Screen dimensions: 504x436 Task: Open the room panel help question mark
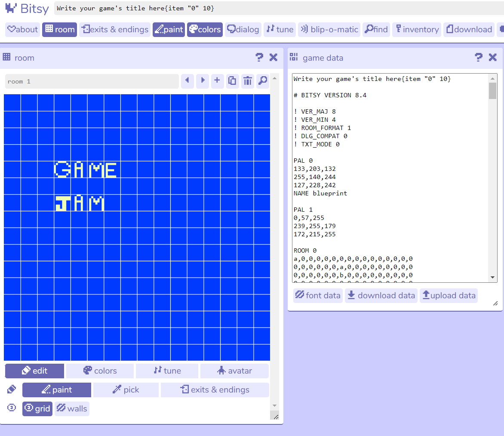click(x=259, y=57)
